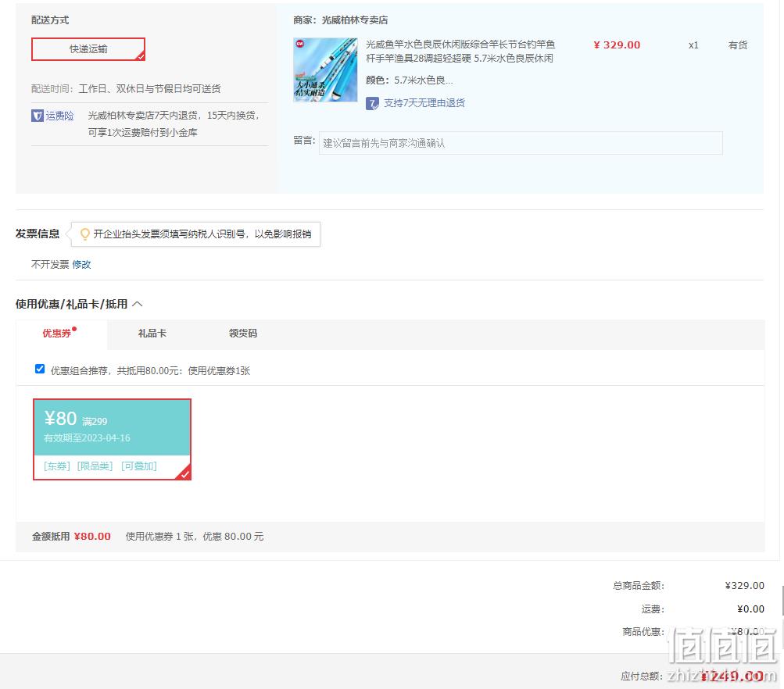Switch to the 领货码 tab

pyautogui.click(x=243, y=334)
